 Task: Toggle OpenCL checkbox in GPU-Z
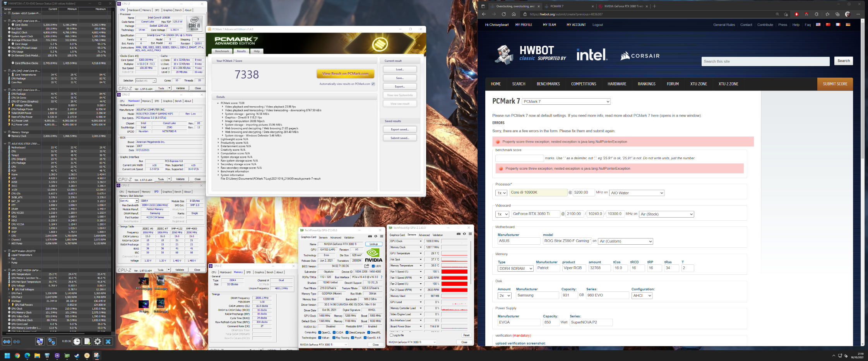click(320, 332)
